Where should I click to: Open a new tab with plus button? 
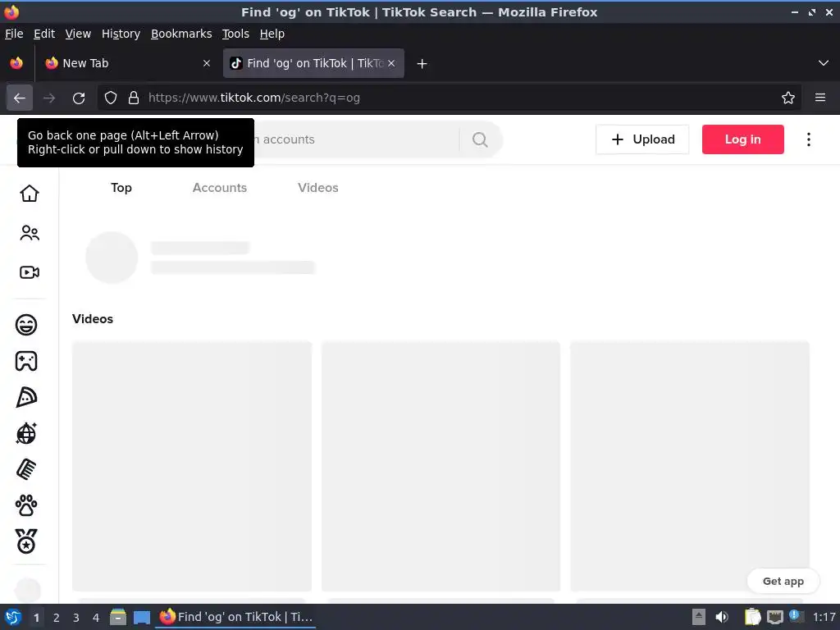click(422, 64)
